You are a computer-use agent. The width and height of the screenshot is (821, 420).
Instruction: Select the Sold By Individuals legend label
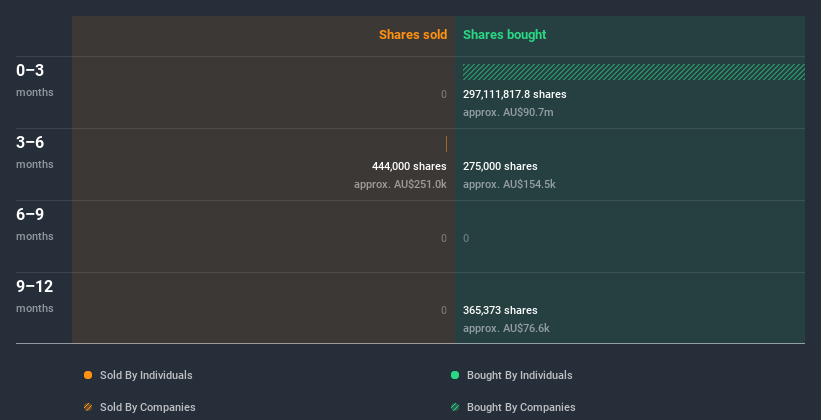coord(146,375)
